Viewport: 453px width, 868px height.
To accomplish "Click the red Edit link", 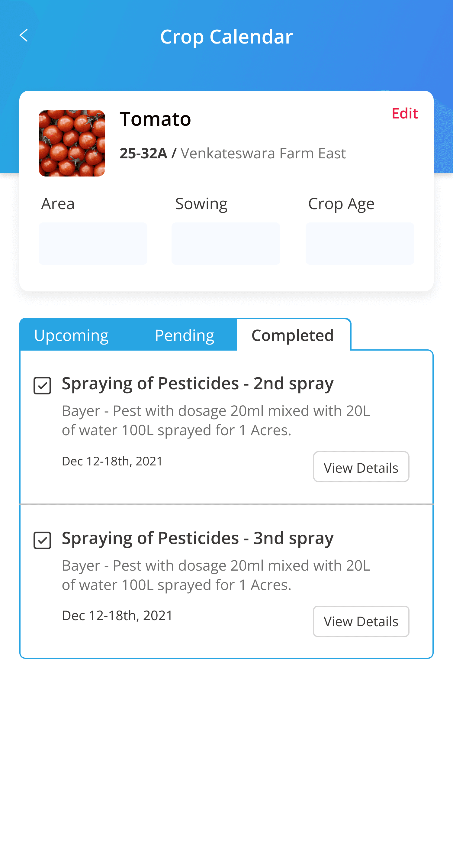I will tap(404, 114).
